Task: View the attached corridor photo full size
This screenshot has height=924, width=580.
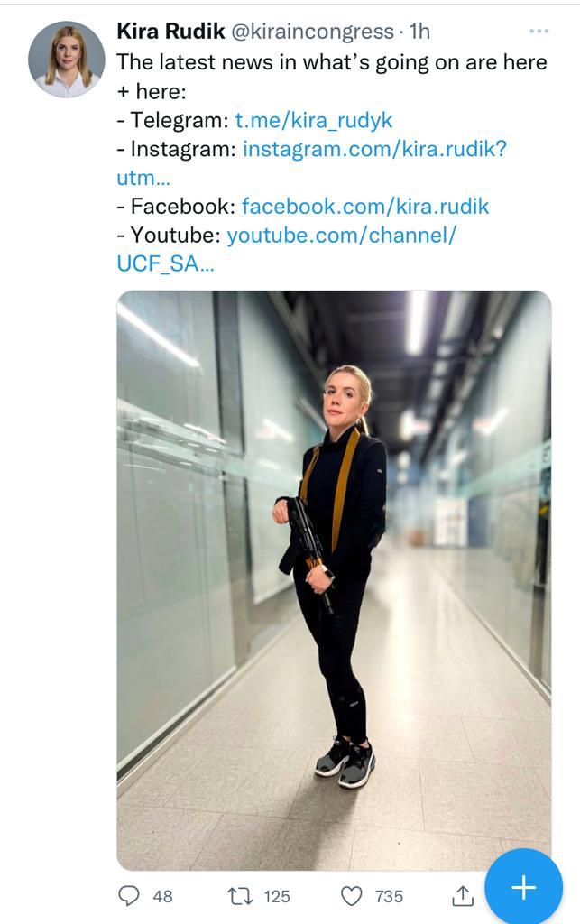Action: 334,580
